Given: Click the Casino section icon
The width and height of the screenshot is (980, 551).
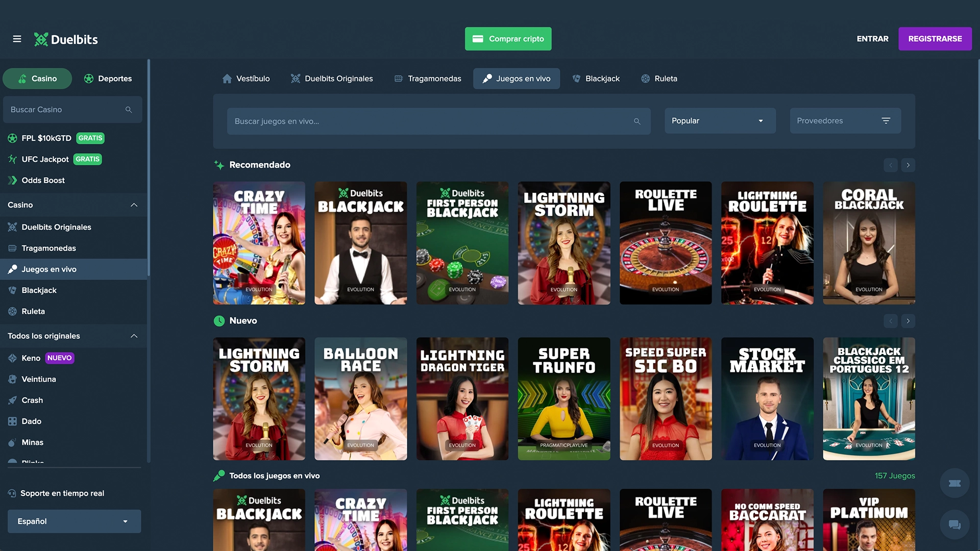Looking at the screenshot, I should (x=22, y=78).
